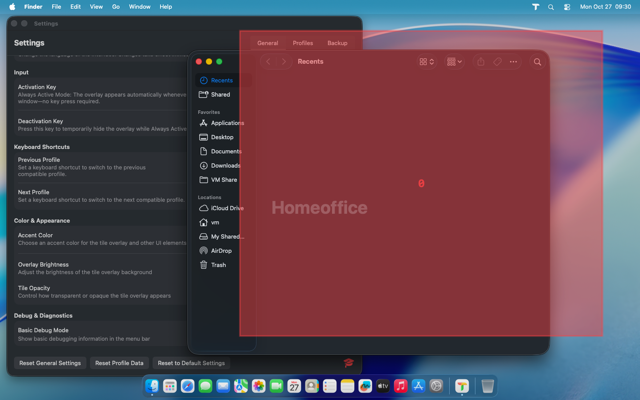Open Calendar from the Dock
The width and height of the screenshot is (640, 400).
click(x=294, y=386)
